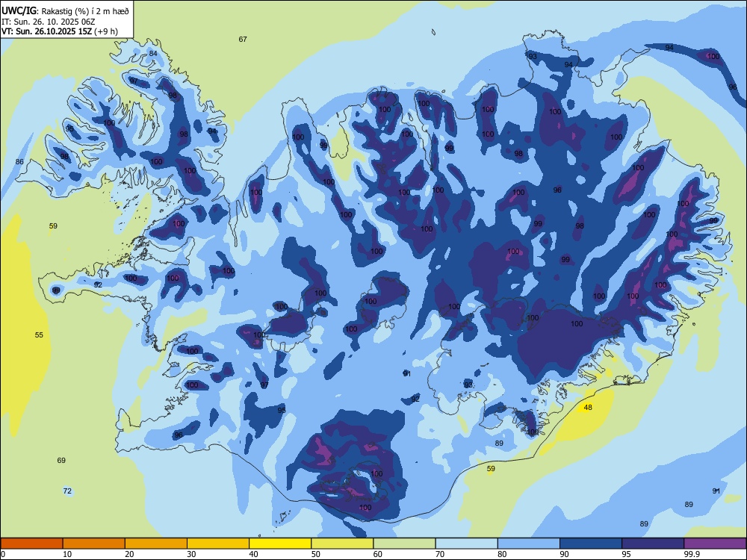
Task: Click the value 84 in the Westfjords
Action: coord(153,53)
